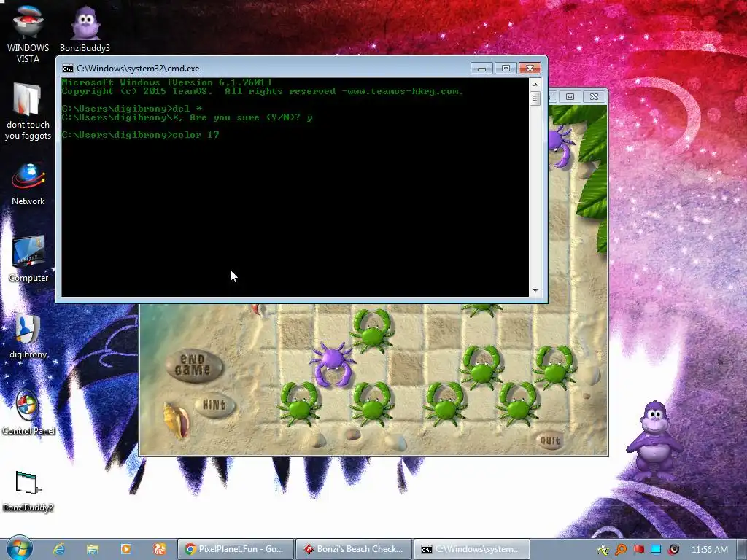Click the network monitor tray icon
The image size is (747, 560).
pos(656,550)
